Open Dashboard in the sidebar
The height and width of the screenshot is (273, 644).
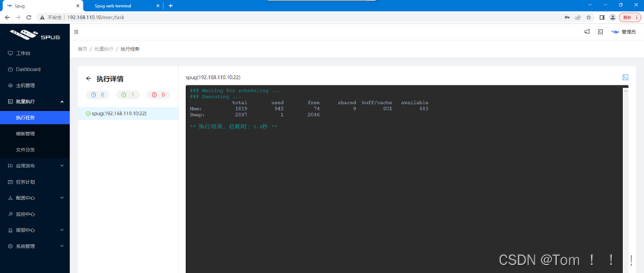35,69
